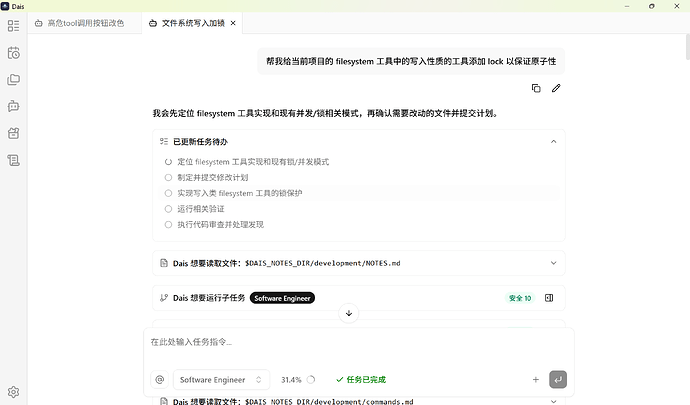Toggle todo circle for 实现写入类 filesystem 工具的锁保护

[168, 193]
